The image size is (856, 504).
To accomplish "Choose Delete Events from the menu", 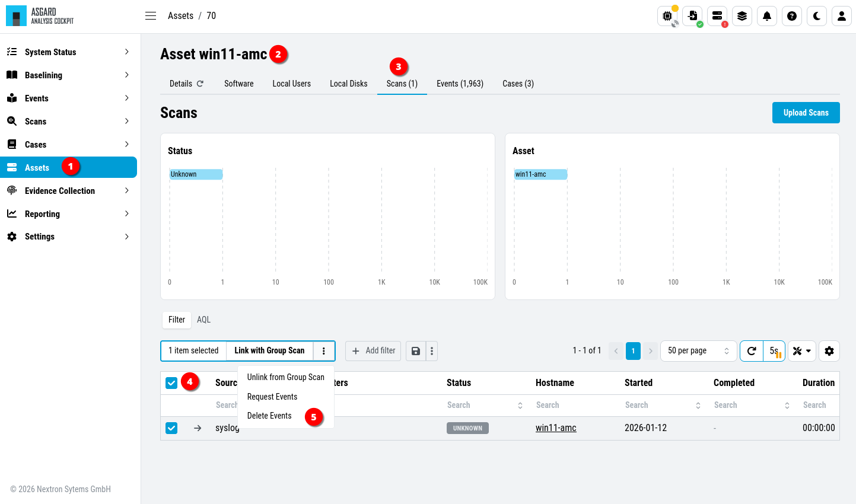I will tap(269, 416).
